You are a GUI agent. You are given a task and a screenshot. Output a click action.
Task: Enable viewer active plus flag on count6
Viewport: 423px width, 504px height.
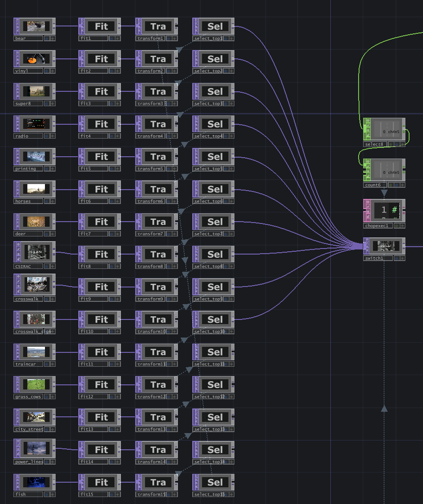click(x=402, y=185)
